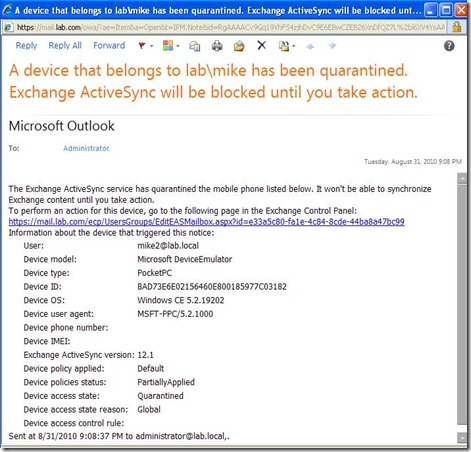Click the PartiallyApplied status value
Screen dimensions: 471x452
point(166,382)
